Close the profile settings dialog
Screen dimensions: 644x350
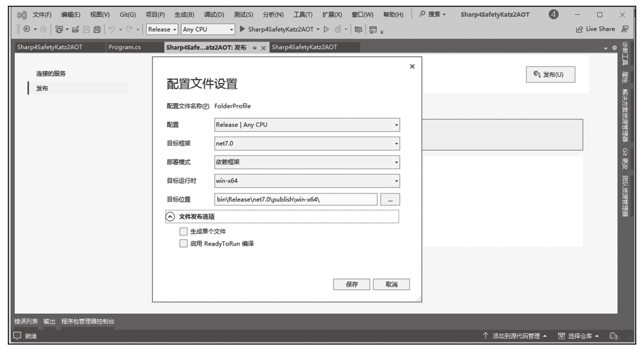(412, 66)
